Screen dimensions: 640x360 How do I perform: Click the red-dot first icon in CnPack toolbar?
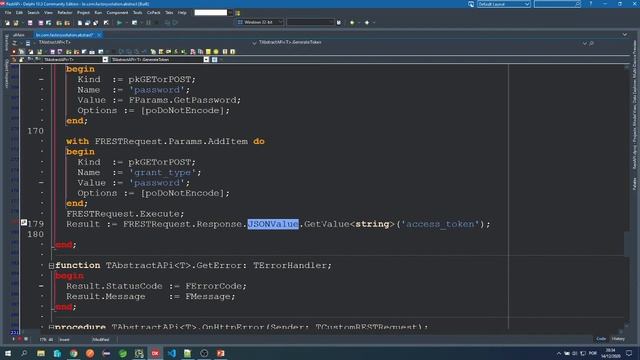coord(14,51)
